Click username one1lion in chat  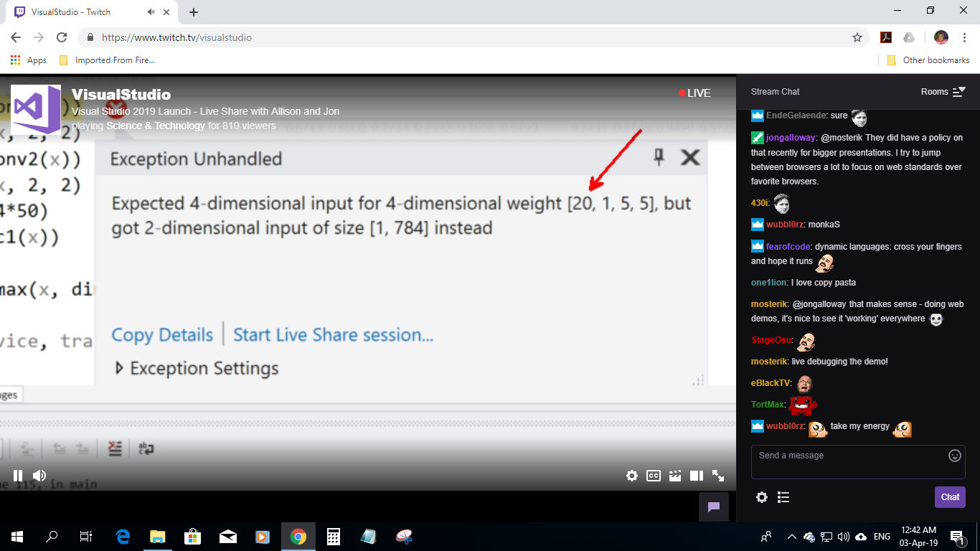[769, 283]
